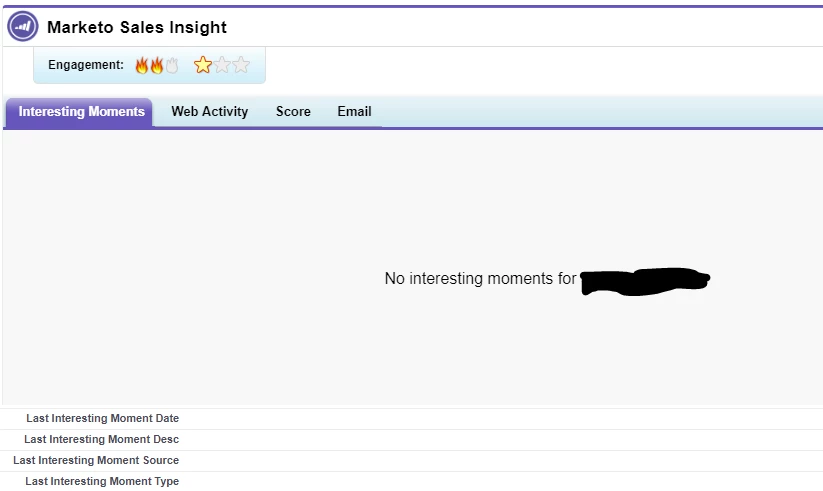Click the second empty star icon
Viewport: 823px width, 491px height.
[222, 65]
